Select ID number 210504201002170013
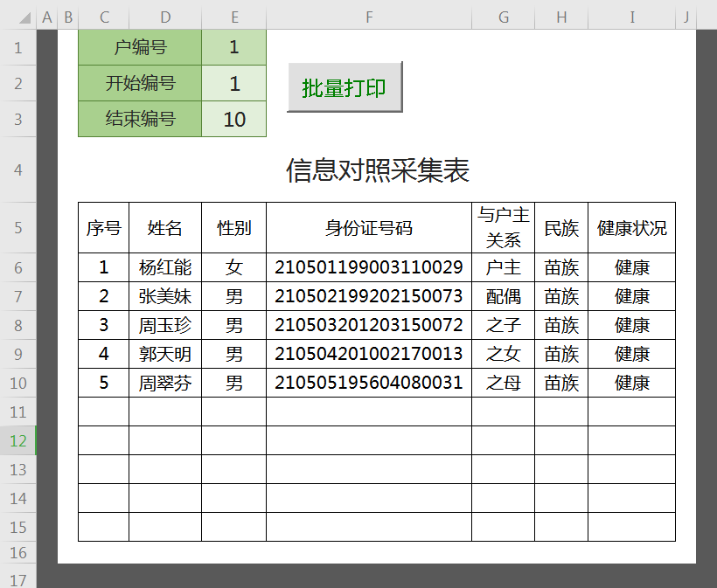717x588 pixels. (369, 354)
